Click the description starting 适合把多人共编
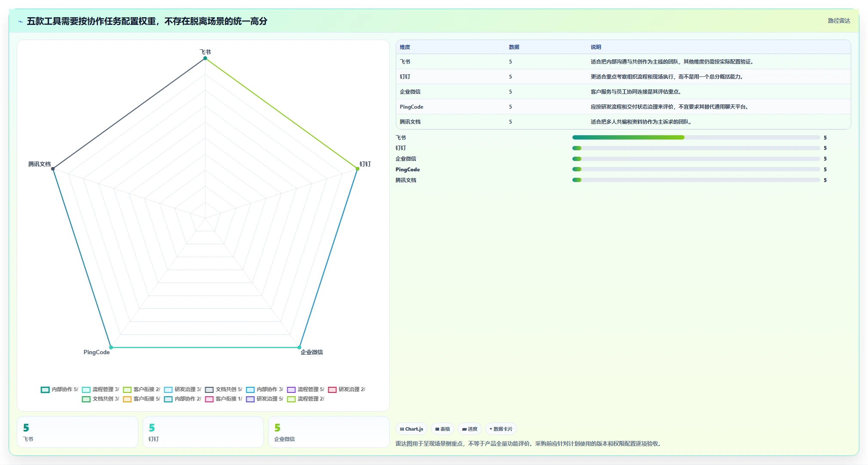This screenshot has width=868, height=465. click(x=642, y=122)
